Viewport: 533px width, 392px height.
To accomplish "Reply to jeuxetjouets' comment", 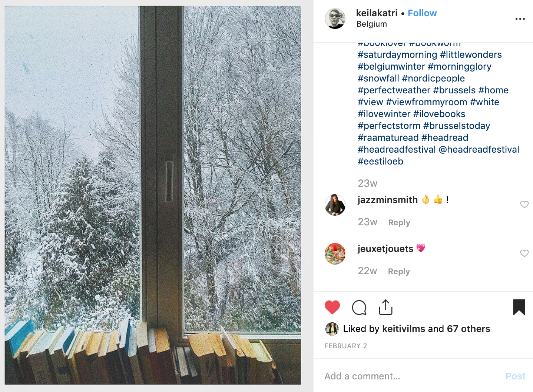I will click(399, 272).
